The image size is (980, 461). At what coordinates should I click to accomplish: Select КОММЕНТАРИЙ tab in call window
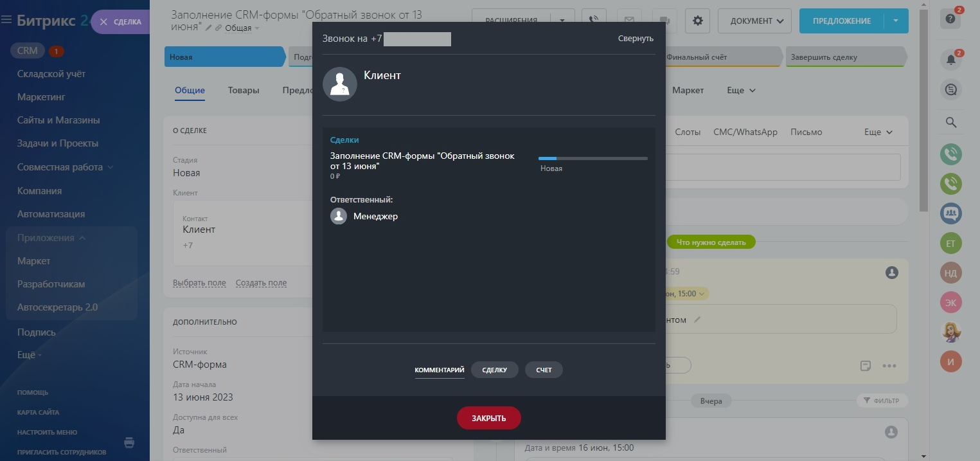440,370
